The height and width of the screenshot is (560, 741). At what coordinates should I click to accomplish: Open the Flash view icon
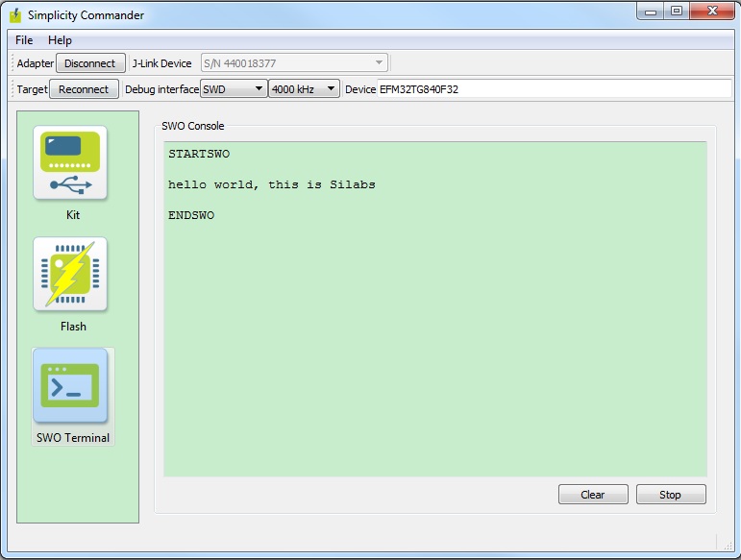(x=70, y=274)
